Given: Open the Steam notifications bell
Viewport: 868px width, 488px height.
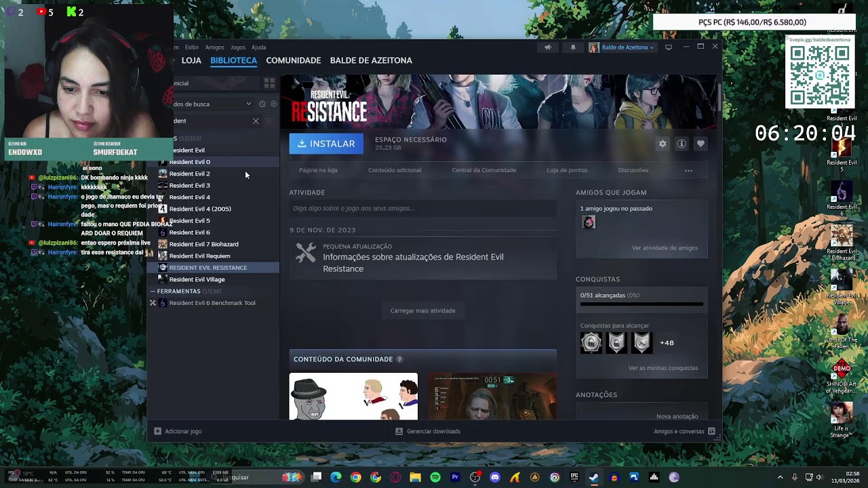Looking at the screenshot, I should tap(573, 47).
